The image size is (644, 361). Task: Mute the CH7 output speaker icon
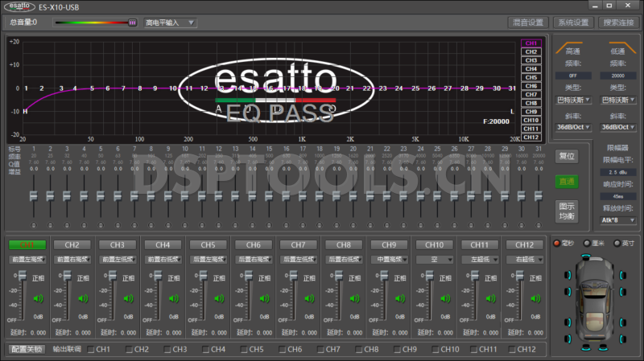coord(309,298)
